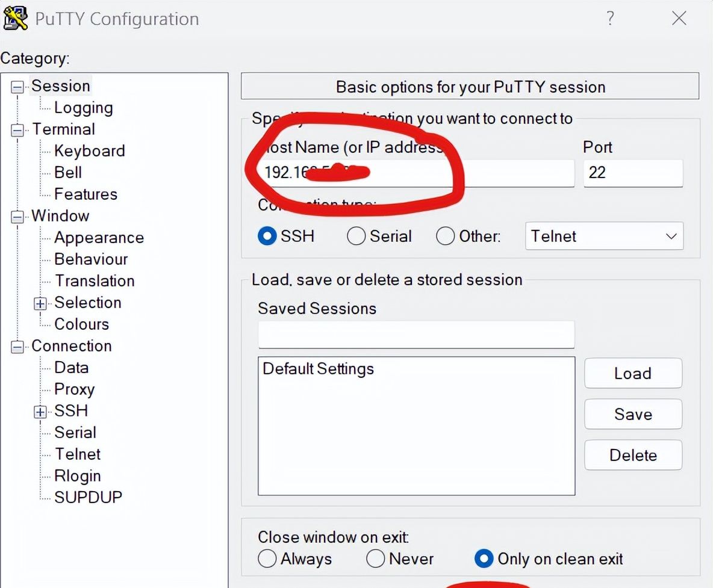713x588 pixels.
Task: Set close window on exit to Never
Action: pos(375,559)
